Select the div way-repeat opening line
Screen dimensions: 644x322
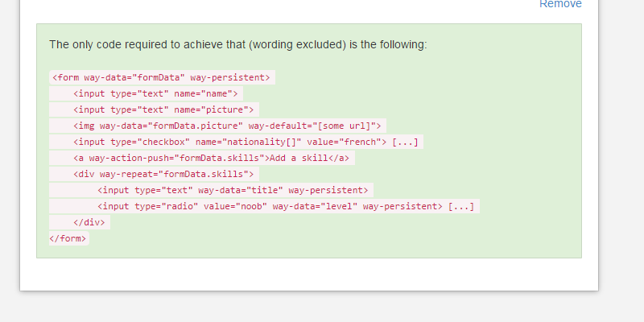tap(164, 174)
